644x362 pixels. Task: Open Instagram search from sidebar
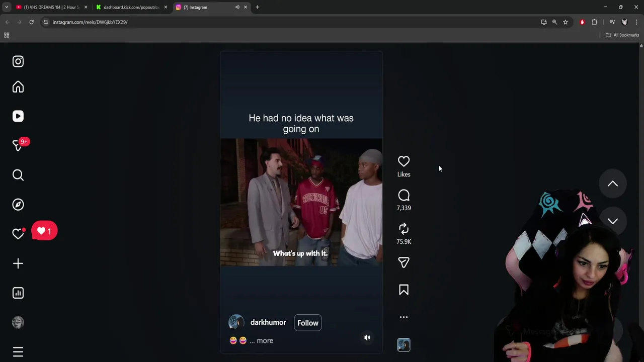pos(18,175)
